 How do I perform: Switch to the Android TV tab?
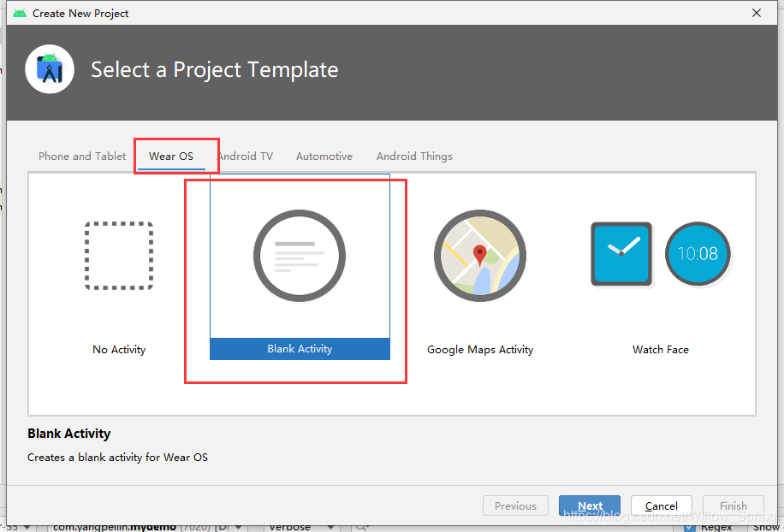246,157
